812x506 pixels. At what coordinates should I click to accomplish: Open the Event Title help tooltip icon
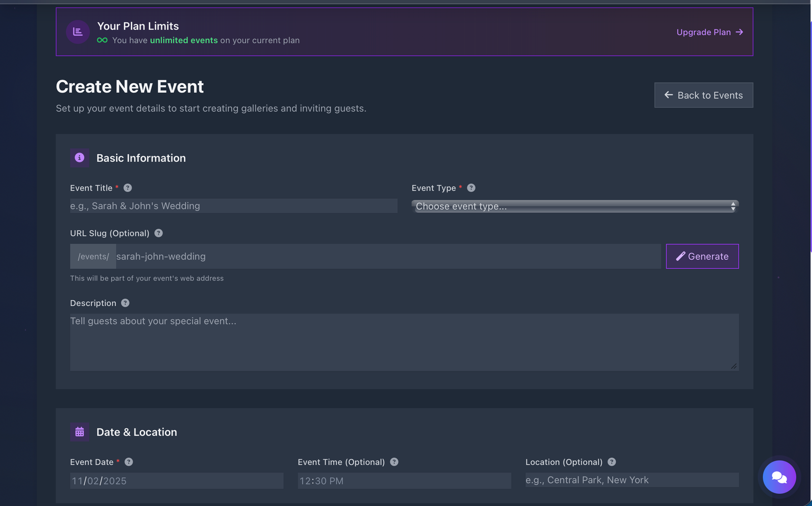pos(127,188)
